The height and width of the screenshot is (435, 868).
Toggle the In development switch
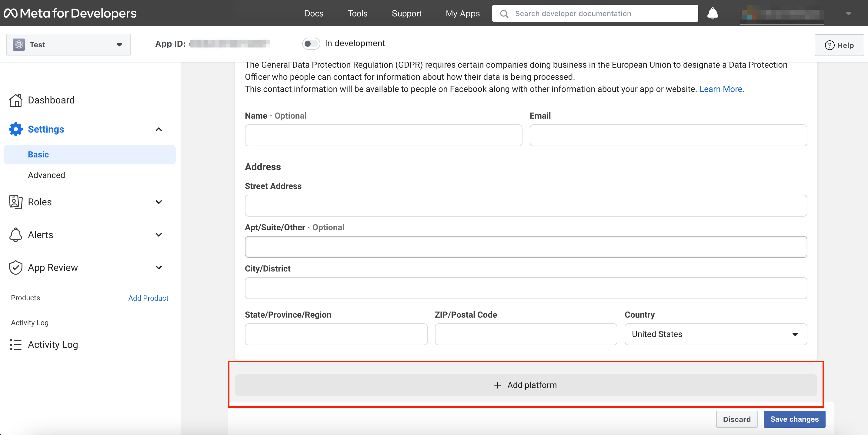pos(310,43)
